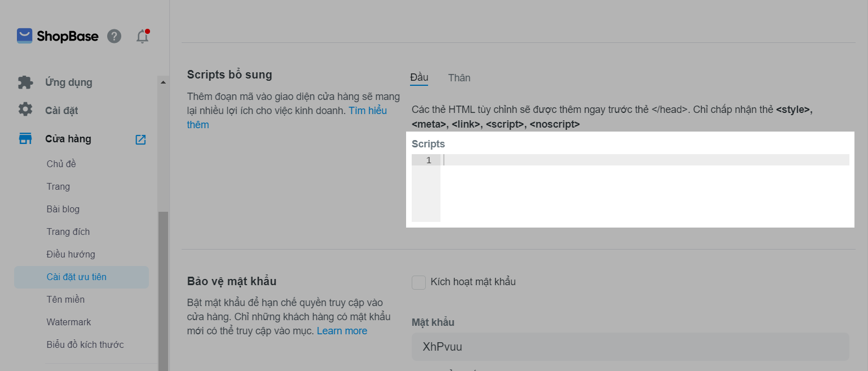Open Watermark menu item
Screen dimensions: 868x371
pyautogui.click(x=69, y=322)
